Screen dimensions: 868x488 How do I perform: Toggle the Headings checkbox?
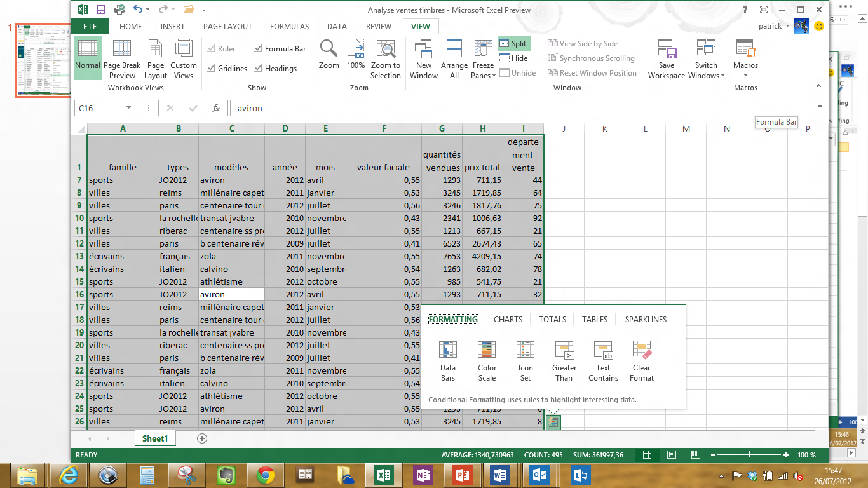(258, 68)
